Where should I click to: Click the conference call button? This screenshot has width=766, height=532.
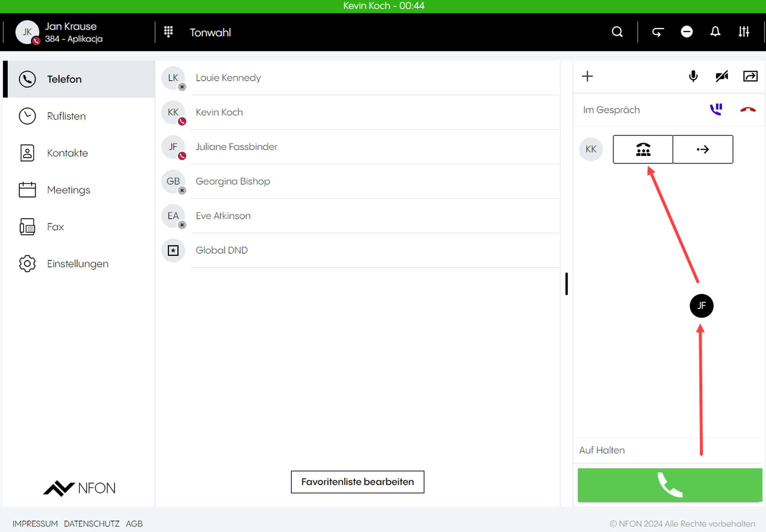(643, 149)
